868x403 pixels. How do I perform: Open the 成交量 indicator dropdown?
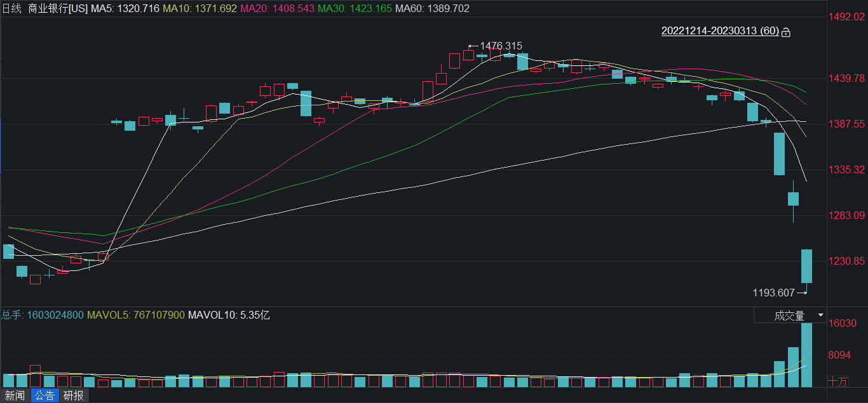[790, 315]
